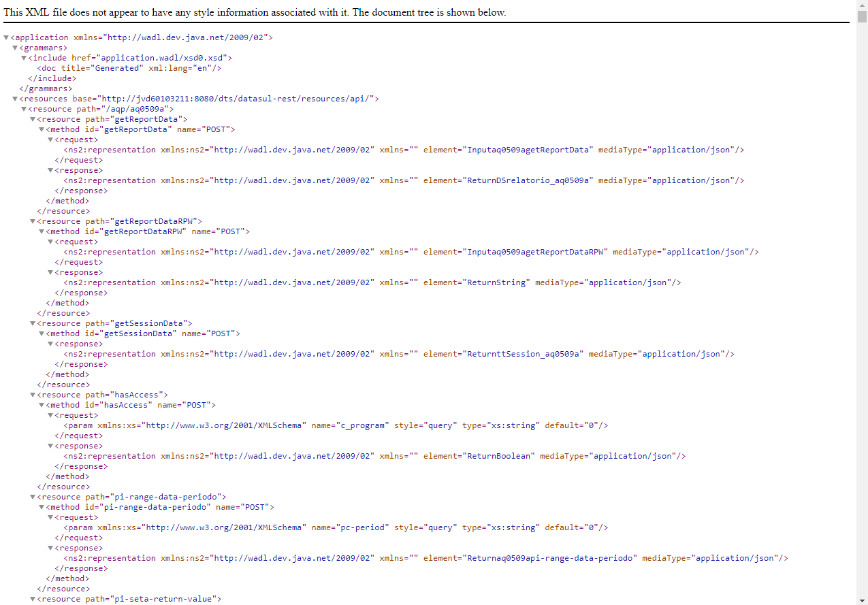Collapse response node holding Returnaq0509api-range-data-periodo representation
Screen dimensions: 868x605
(x=50, y=549)
